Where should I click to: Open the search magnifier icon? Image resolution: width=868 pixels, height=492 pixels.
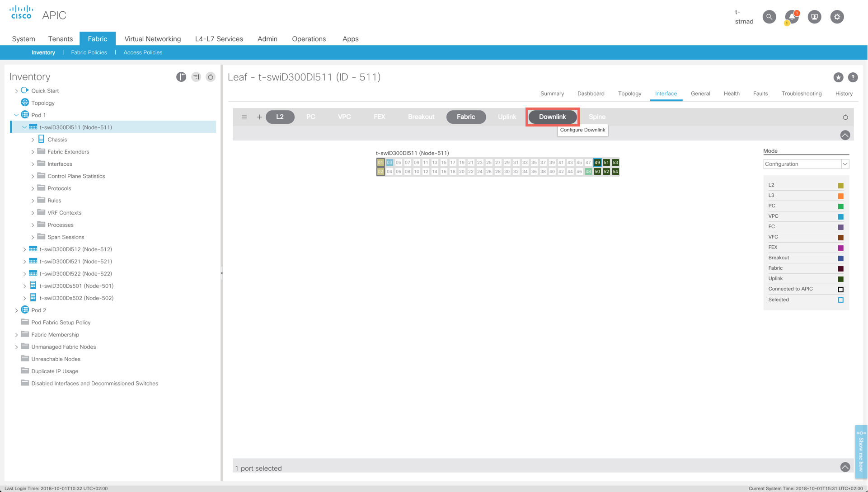(x=769, y=17)
